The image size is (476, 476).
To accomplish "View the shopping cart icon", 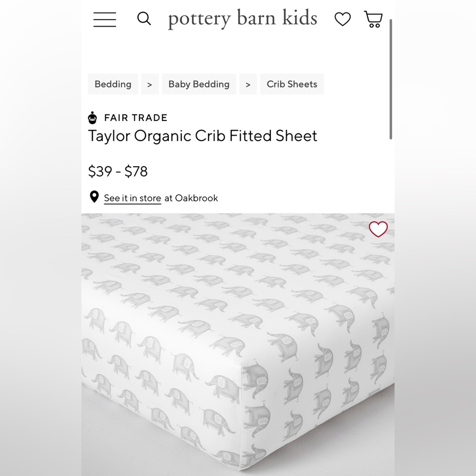I will pos(373,20).
